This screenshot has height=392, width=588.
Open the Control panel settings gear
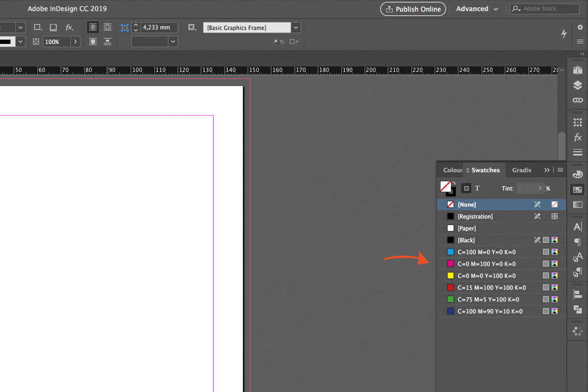click(x=580, y=27)
